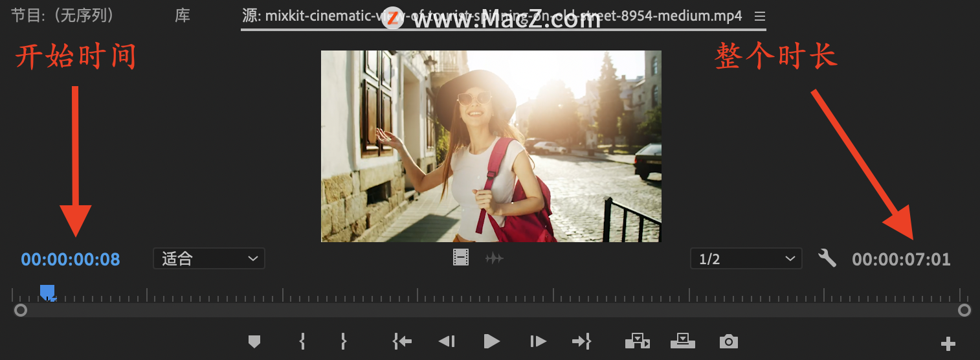Viewport: 980px width, 360px height.
Task: Jump to the In point
Action: click(x=402, y=341)
